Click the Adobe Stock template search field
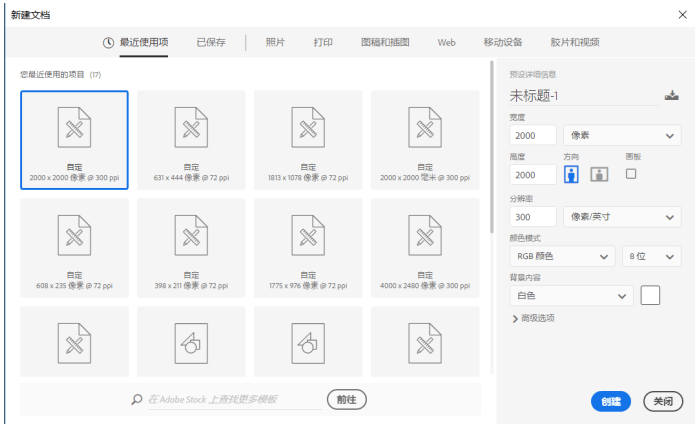The image size is (699, 437). (x=235, y=400)
